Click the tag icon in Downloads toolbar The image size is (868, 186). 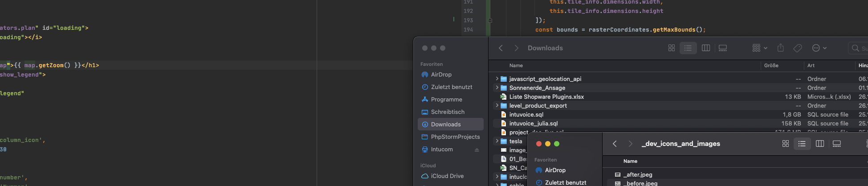tap(798, 48)
